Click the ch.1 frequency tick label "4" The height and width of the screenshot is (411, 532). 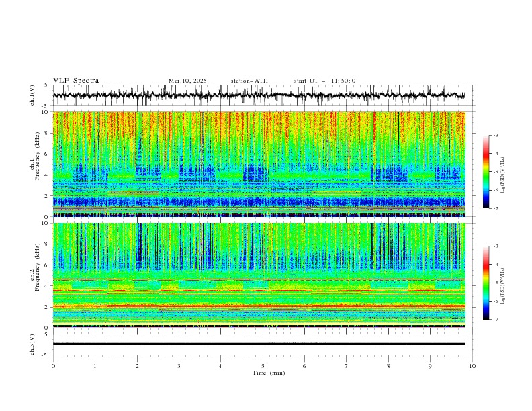pos(48,175)
